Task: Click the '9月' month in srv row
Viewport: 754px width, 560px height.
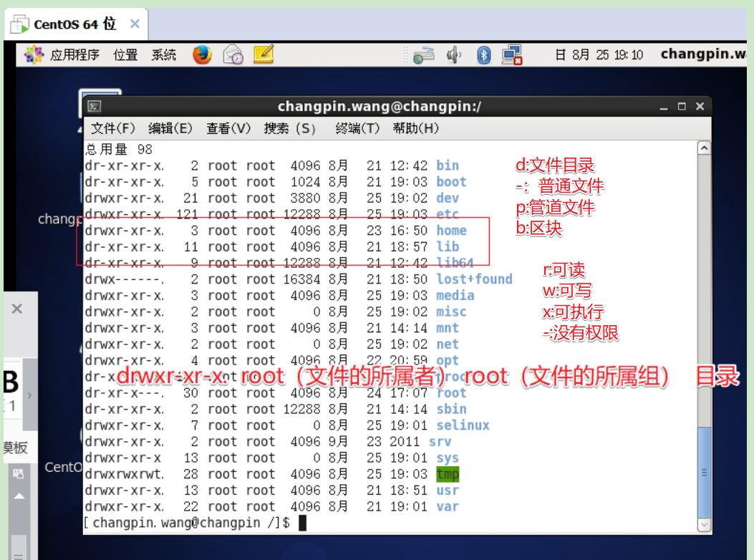Action: coord(338,442)
